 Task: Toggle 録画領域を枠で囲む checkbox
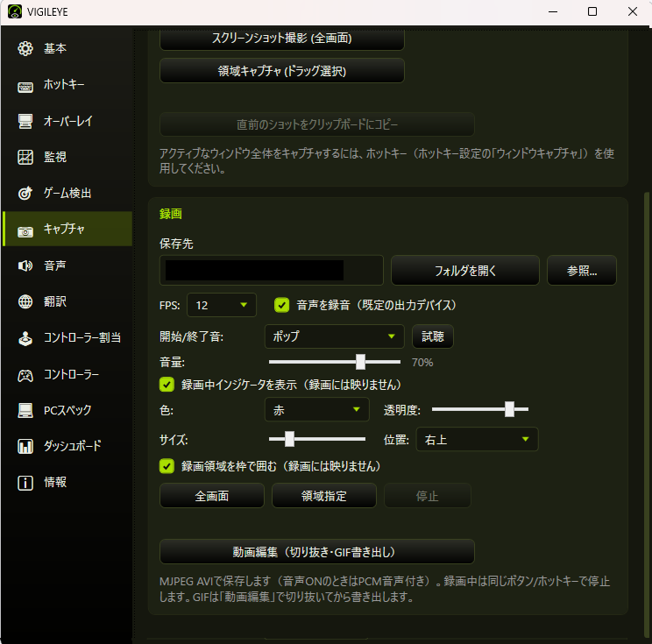coord(167,466)
